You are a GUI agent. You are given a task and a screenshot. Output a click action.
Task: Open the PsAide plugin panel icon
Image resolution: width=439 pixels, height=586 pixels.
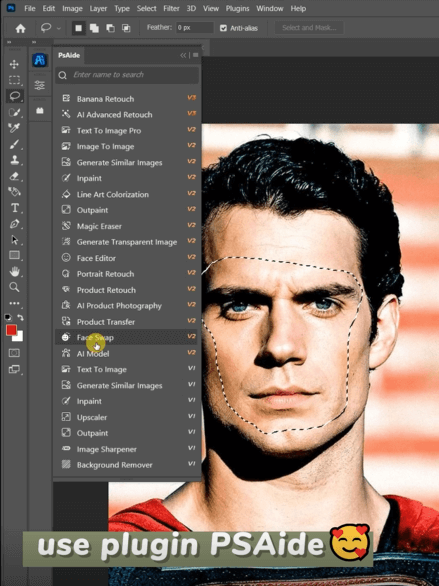tap(40, 60)
